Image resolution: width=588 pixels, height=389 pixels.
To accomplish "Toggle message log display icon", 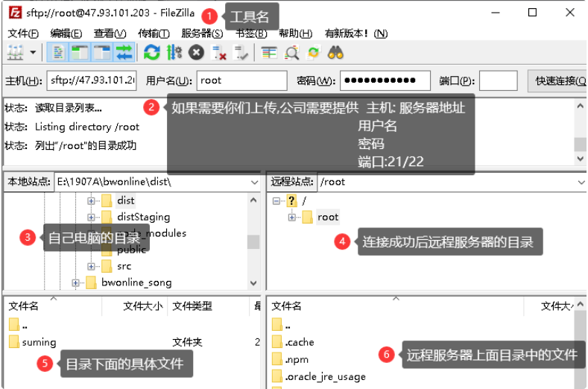I will pos(57,53).
